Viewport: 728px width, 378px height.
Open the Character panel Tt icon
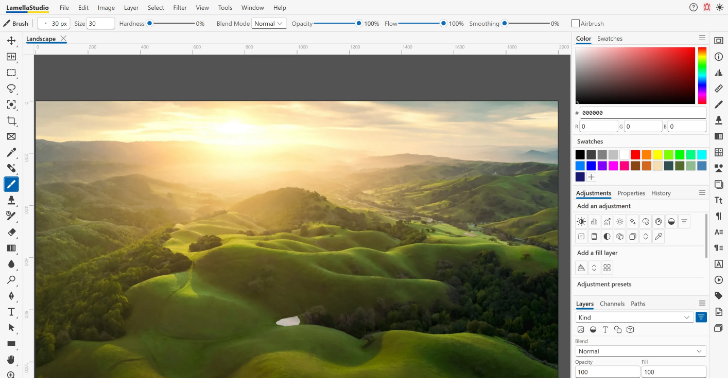pos(719,200)
